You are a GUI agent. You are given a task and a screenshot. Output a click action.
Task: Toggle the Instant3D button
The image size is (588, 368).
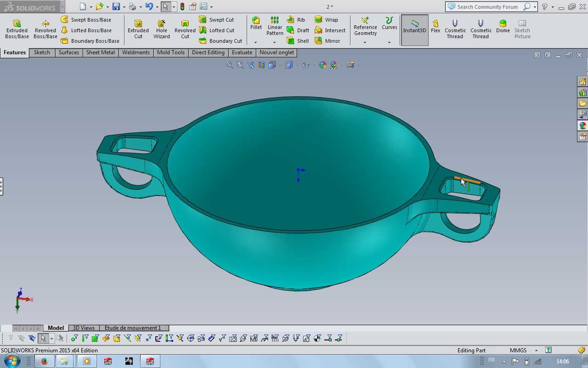pyautogui.click(x=415, y=29)
